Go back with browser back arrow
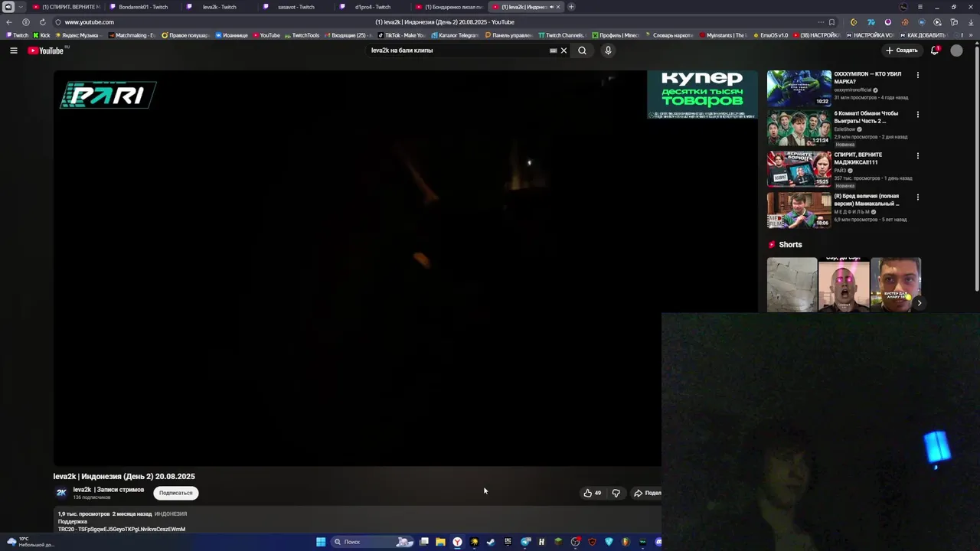 click(9, 22)
